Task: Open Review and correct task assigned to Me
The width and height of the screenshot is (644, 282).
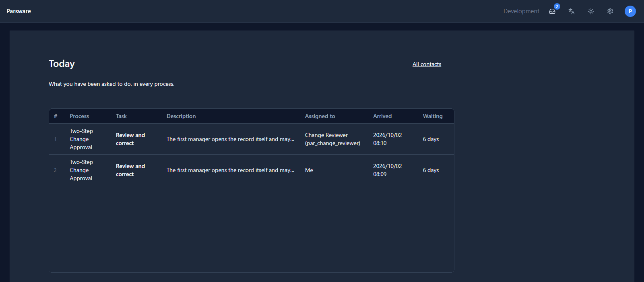Action: click(x=130, y=170)
